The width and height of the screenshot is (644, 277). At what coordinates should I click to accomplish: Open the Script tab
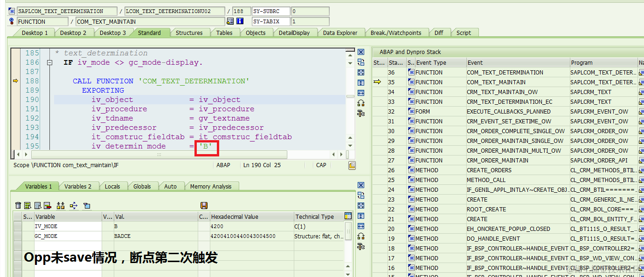[464, 33]
